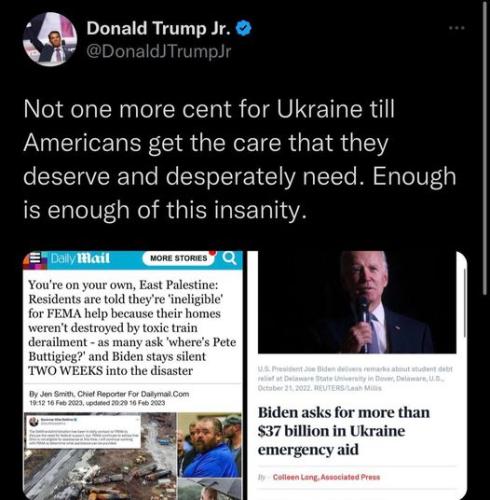Open the @DonaldJTrumpJr handle link

click(159, 52)
